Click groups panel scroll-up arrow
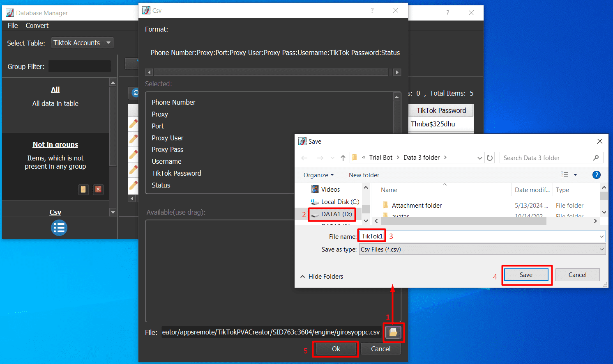Image resolution: width=613 pixels, height=364 pixels. 113,82
